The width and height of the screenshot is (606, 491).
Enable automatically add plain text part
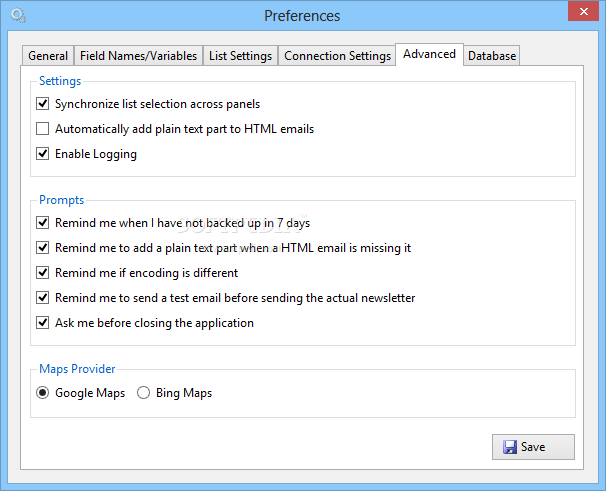(43, 129)
